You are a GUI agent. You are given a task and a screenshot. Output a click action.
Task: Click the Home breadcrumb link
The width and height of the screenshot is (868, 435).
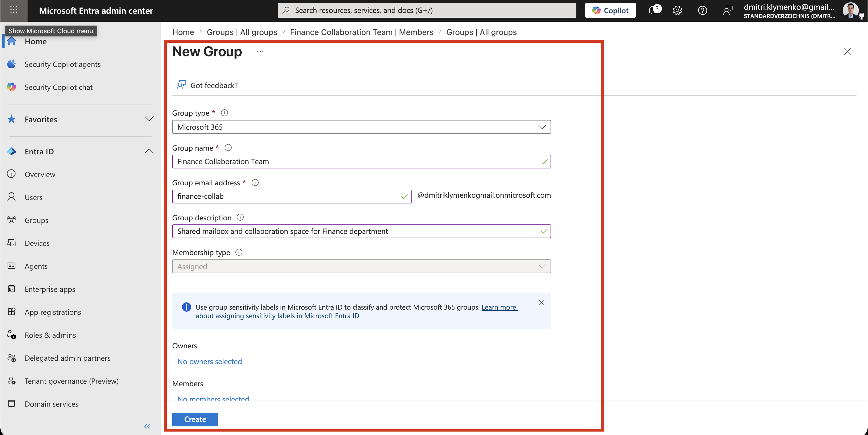[183, 32]
